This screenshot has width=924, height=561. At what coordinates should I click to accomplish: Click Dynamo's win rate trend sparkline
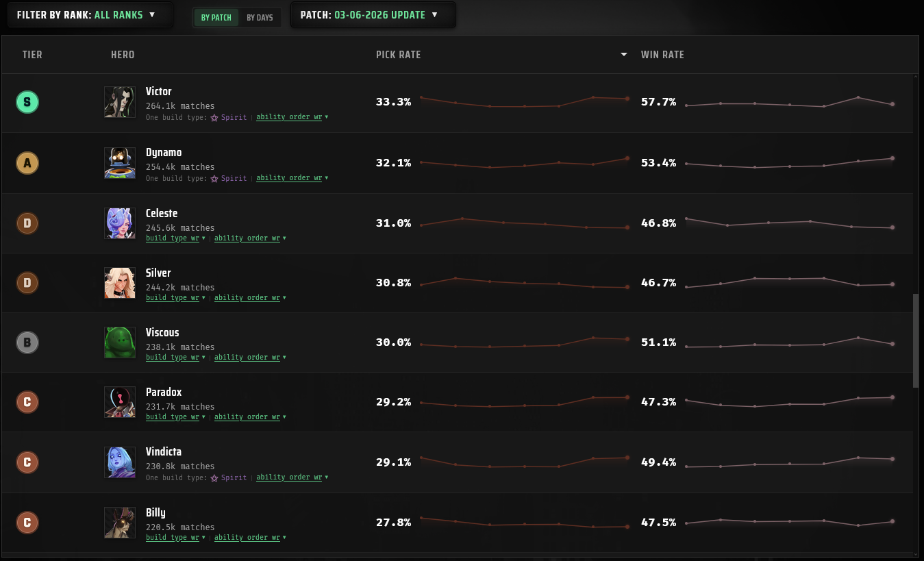[790, 163]
